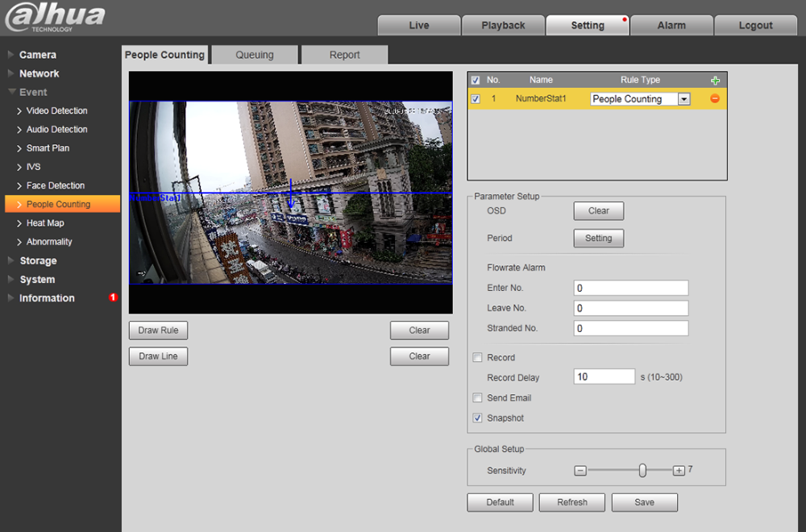Expand the Camera section in sidebar
806x532 pixels.
pos(38,55)
